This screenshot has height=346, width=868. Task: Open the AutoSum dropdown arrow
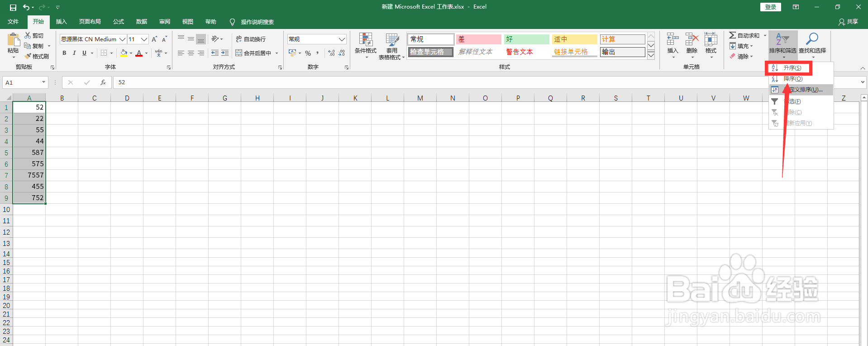[x=765, y=35]
